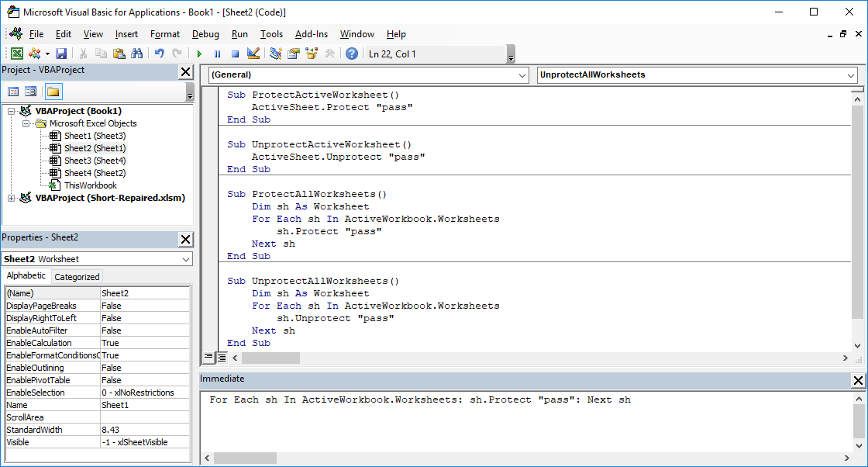868x467 pixels.
Task: Open the Debug menu
Action: 205,34
